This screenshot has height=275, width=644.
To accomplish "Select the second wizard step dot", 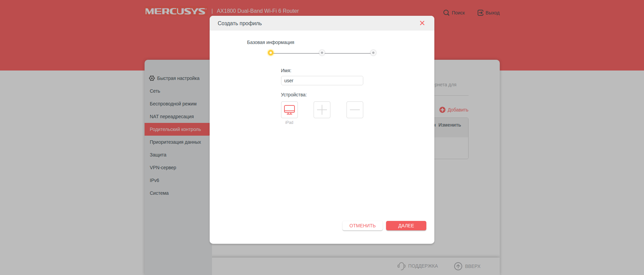I will coord(322,53).
